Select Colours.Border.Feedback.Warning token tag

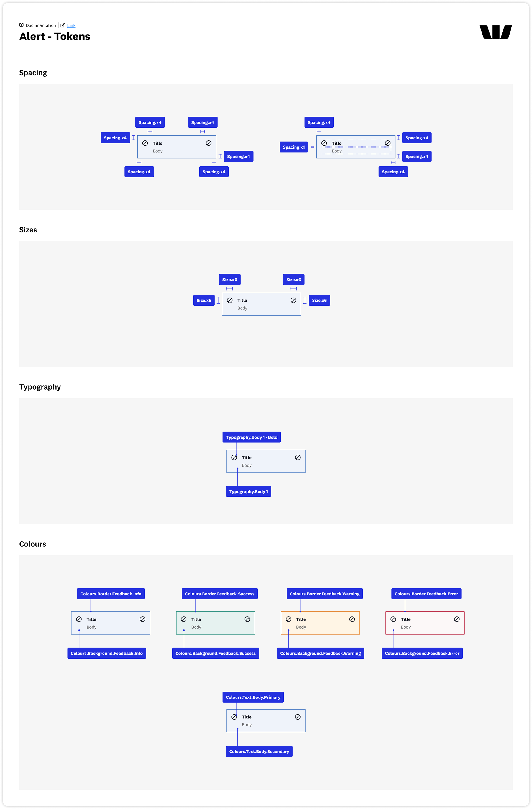pyautogui.click(x=325, y=594)
